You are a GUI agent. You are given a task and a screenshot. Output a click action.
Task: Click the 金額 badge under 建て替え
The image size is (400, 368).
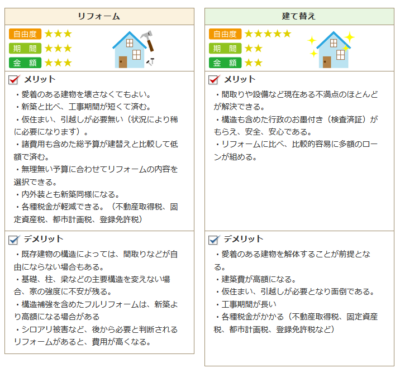[x=225, y=63]
